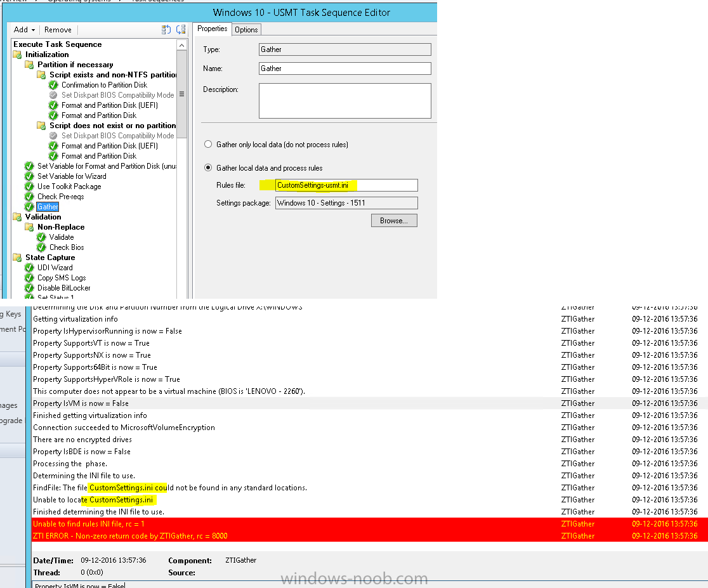The width and height of the screenshot is (708, 588).
Task: Select 'Gather local data and process rules' radio
Action: (208, 167)
